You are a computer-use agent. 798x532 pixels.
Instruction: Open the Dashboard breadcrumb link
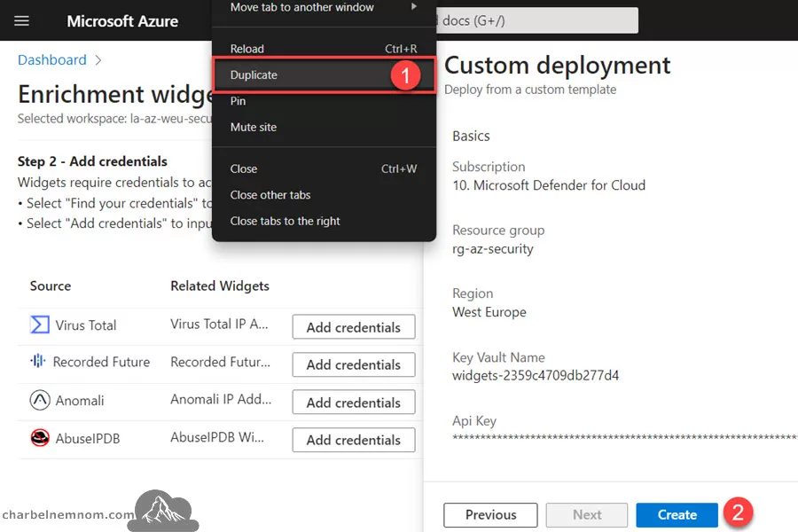pos(52,60)
